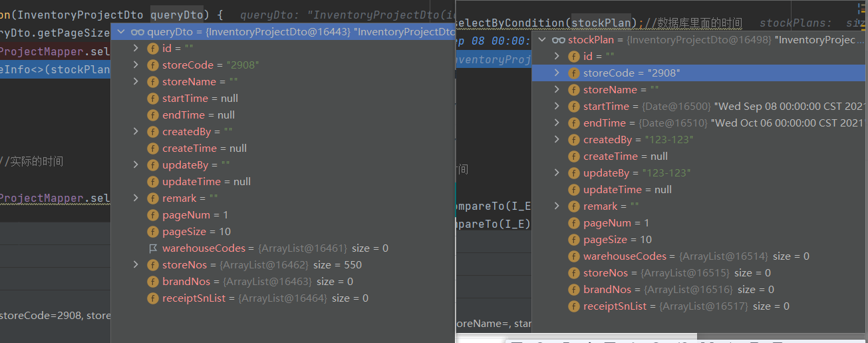Click the field icon of stockPlan endTime
868x343 pixels.
point(574,123)
